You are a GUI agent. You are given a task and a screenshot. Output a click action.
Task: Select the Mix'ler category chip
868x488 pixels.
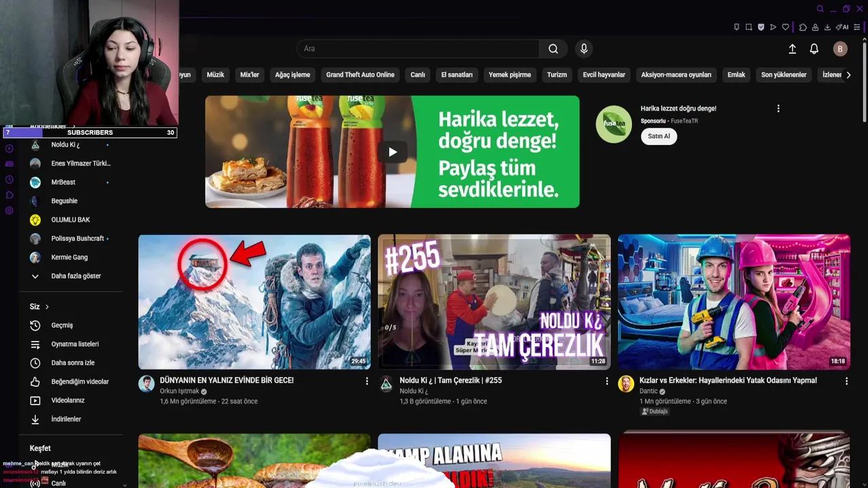click(x=250, y=75)
